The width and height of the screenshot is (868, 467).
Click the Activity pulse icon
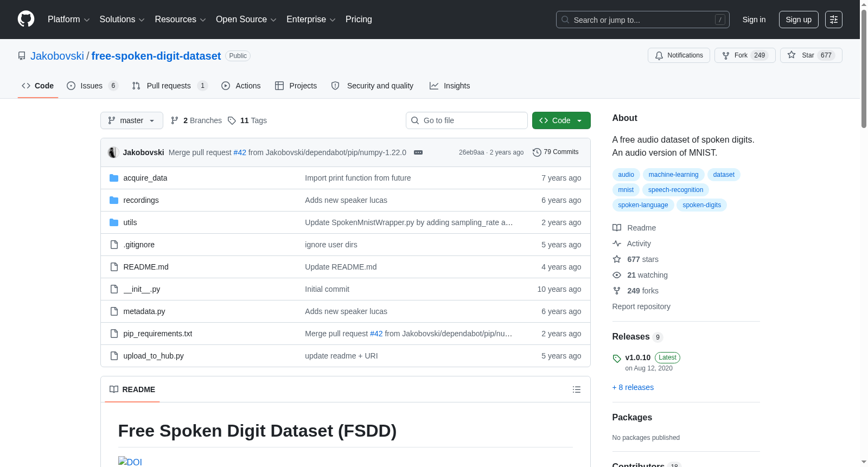click(x=617, y=244)
